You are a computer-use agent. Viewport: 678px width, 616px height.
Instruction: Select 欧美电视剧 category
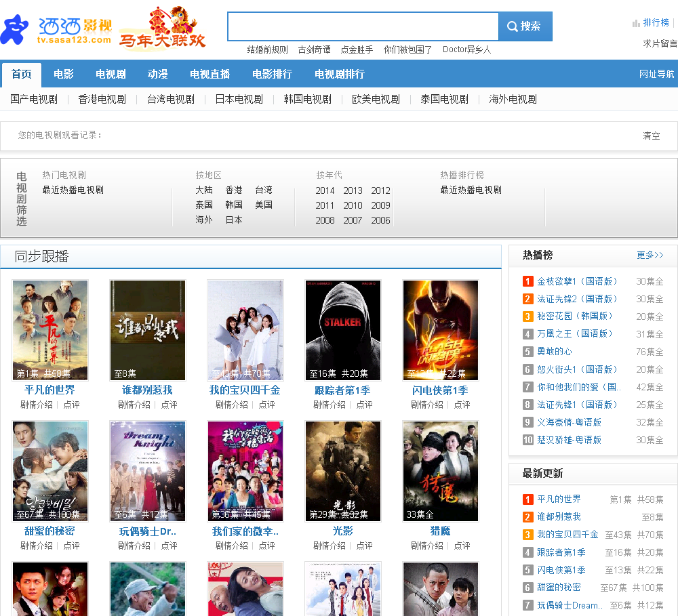pyautogui.click(x=376, y=100)
